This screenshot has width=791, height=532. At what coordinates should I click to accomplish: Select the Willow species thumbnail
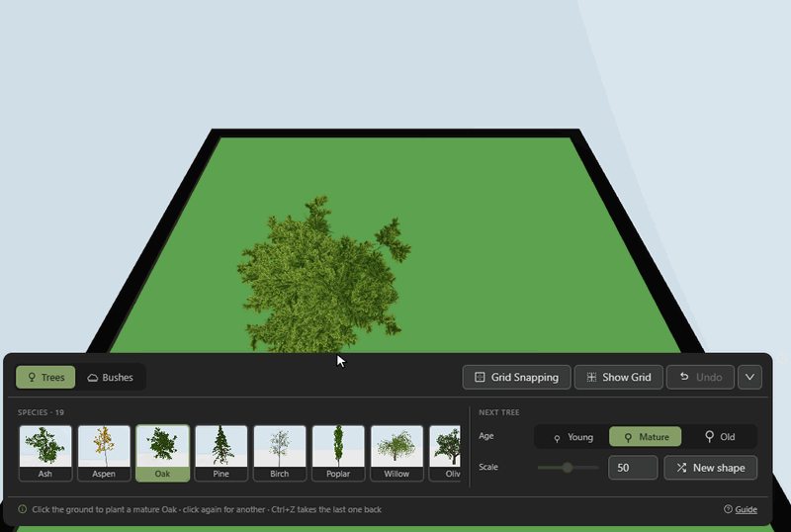[x=396, y=453]
